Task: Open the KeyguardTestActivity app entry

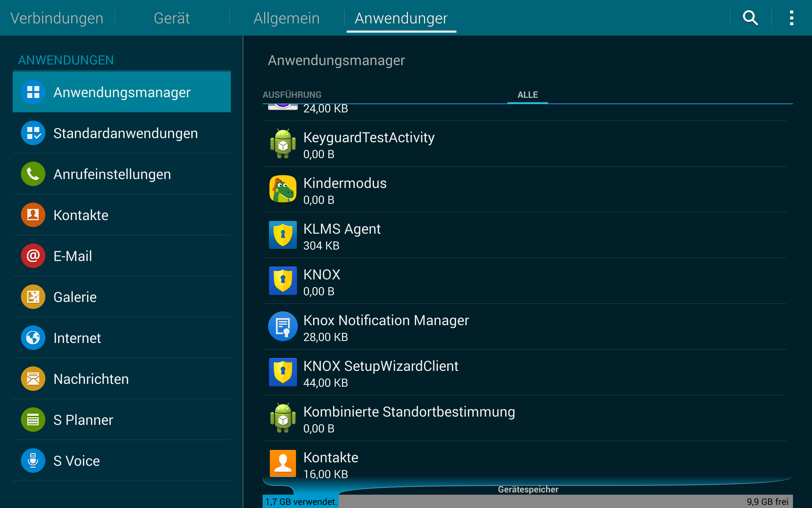Action: (524, 144)
